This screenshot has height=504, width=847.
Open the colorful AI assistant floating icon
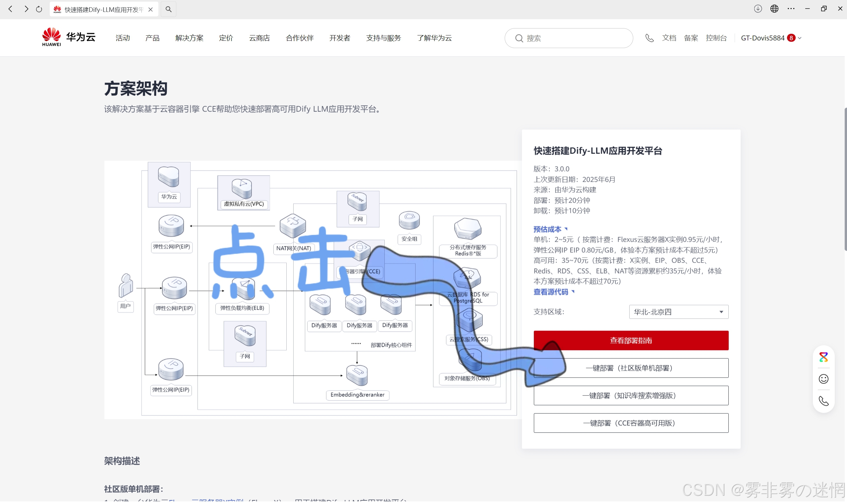[x=823, y=357]
